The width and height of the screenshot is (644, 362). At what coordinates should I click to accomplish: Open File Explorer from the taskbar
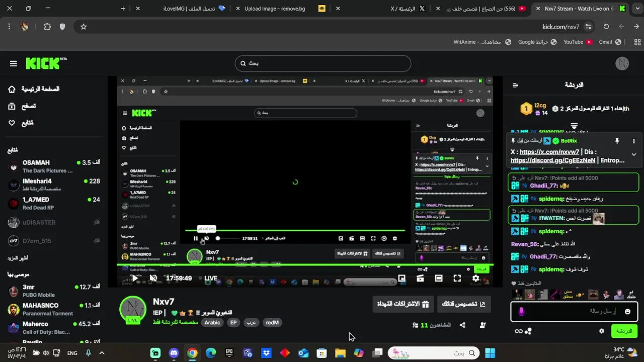[x=340, y=353]
